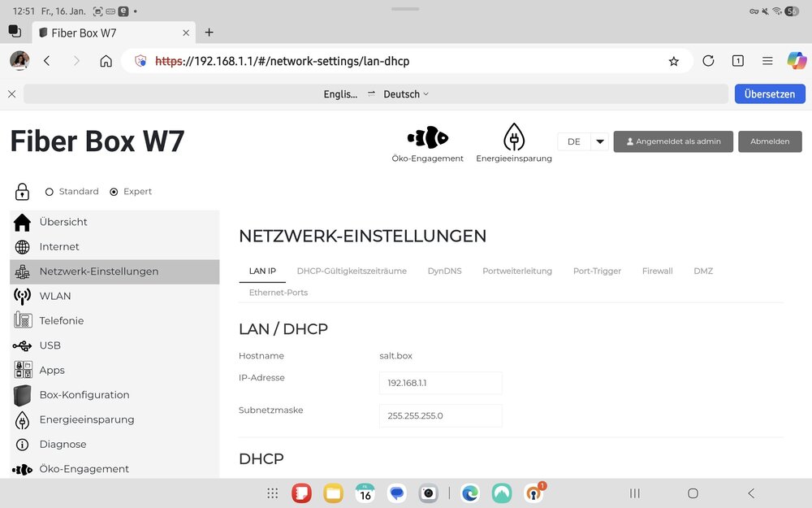Click Angemeldet als admin button
The height and width of the screenshot is (508, 812).
pos(672,141)
